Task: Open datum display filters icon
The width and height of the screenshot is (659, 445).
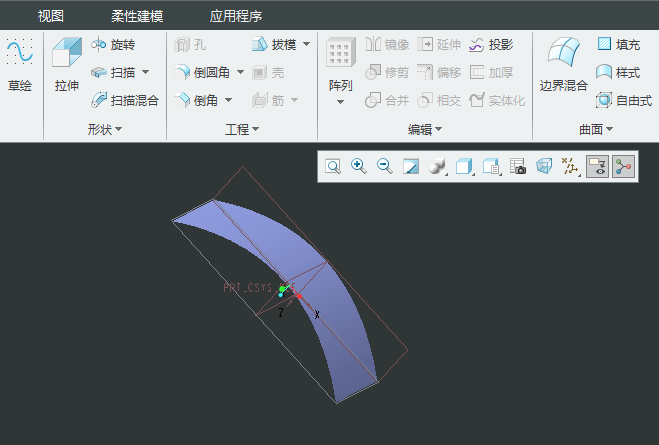Action: 570,166
